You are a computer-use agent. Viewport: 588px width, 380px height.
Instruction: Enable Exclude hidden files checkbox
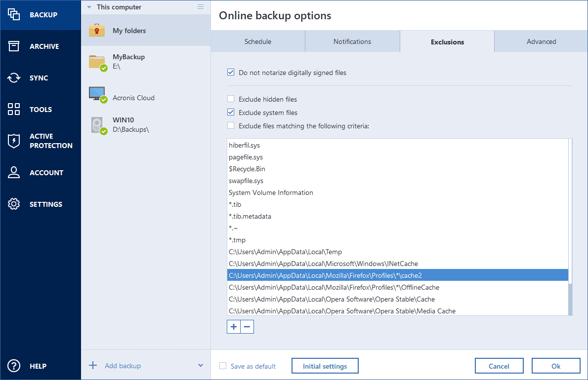(231, 99)
